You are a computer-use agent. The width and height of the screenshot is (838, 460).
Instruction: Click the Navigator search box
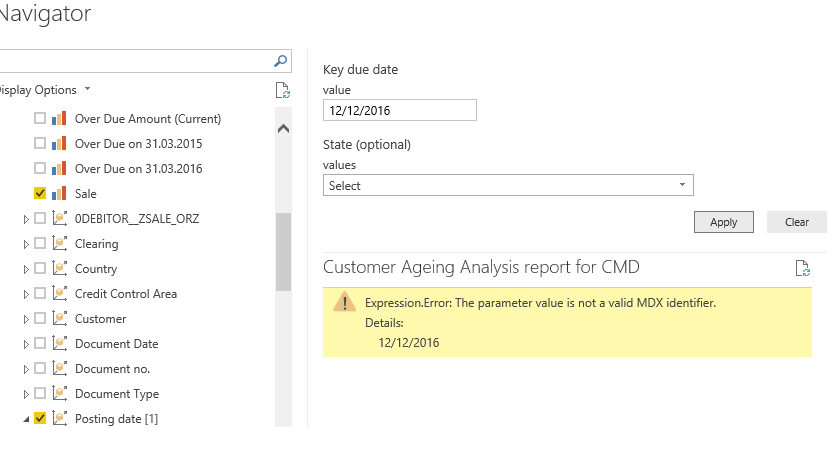(x=144, y=61)
